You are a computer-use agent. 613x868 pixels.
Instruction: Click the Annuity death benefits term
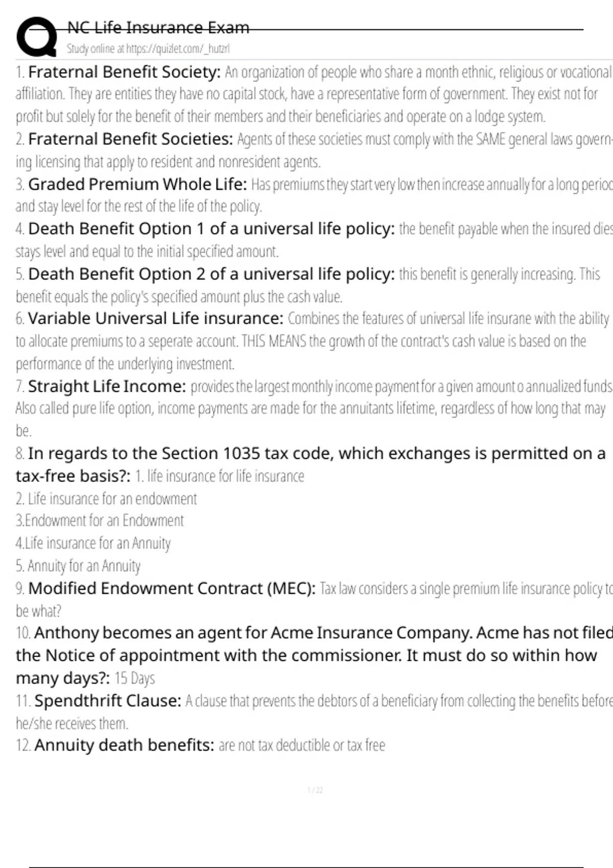click(x=124, y=745)
